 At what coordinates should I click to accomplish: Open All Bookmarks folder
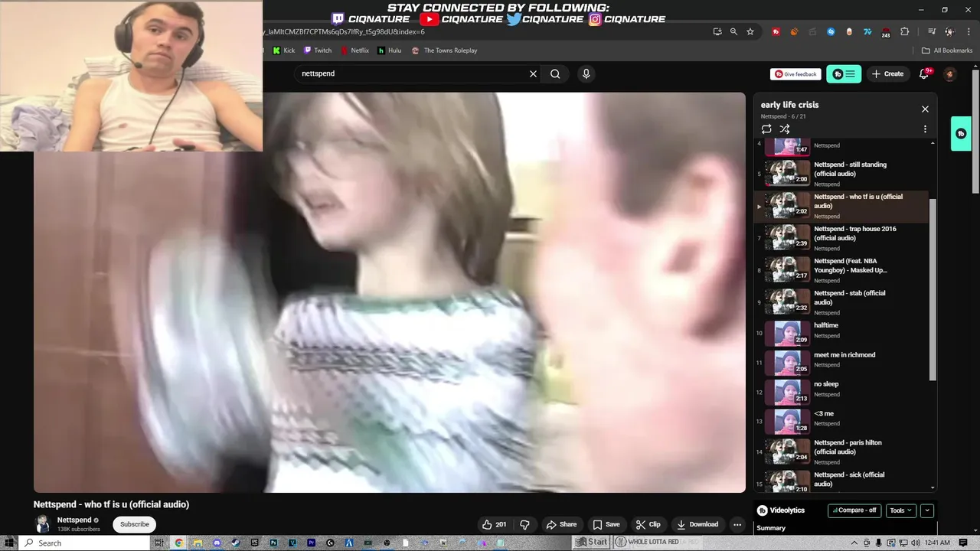947,51
